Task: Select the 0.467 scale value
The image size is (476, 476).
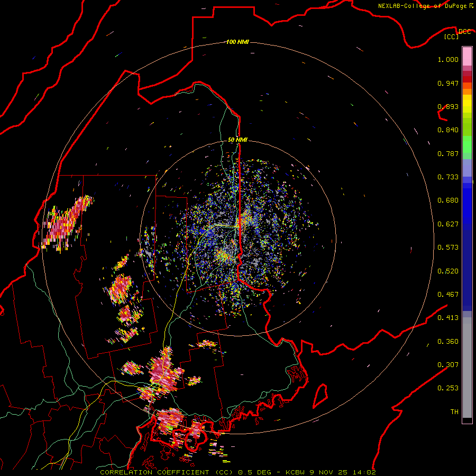Action: point(448,295)
